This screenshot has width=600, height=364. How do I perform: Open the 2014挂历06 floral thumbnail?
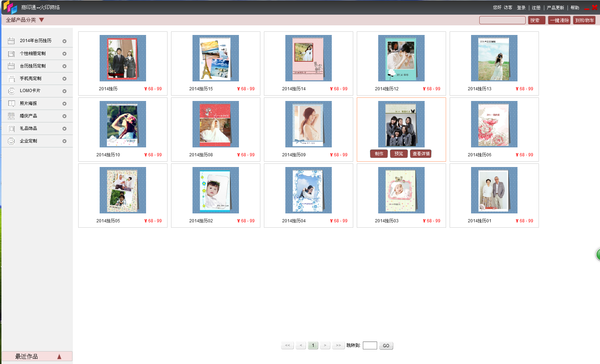pos(494,124)
